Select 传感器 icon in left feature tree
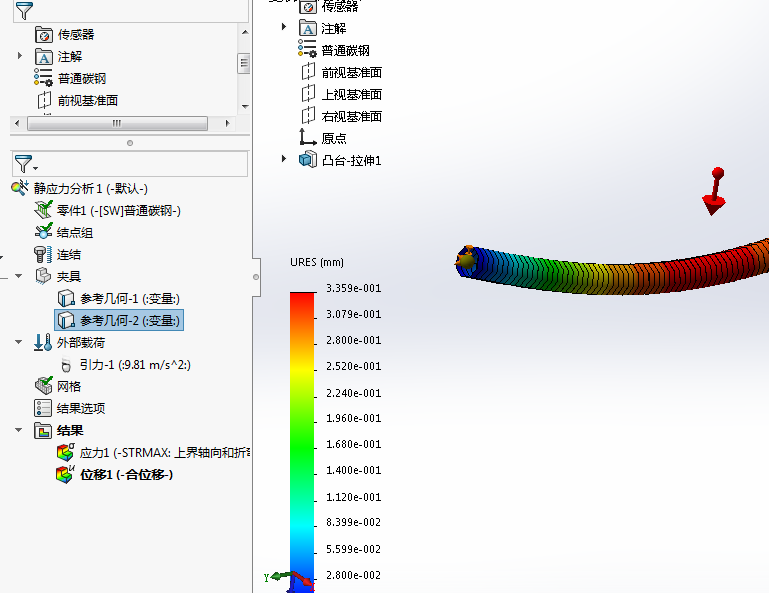Screen dimensions: 769x593 [x=44, y=34]
